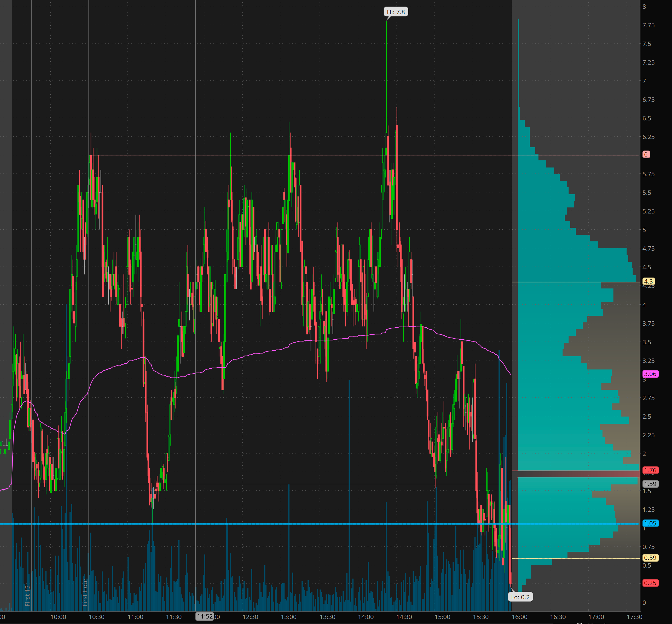The height and width of the screenshot is (624, 672).
Task: Select the gray 1.59 price label
Action: [650, 484]
